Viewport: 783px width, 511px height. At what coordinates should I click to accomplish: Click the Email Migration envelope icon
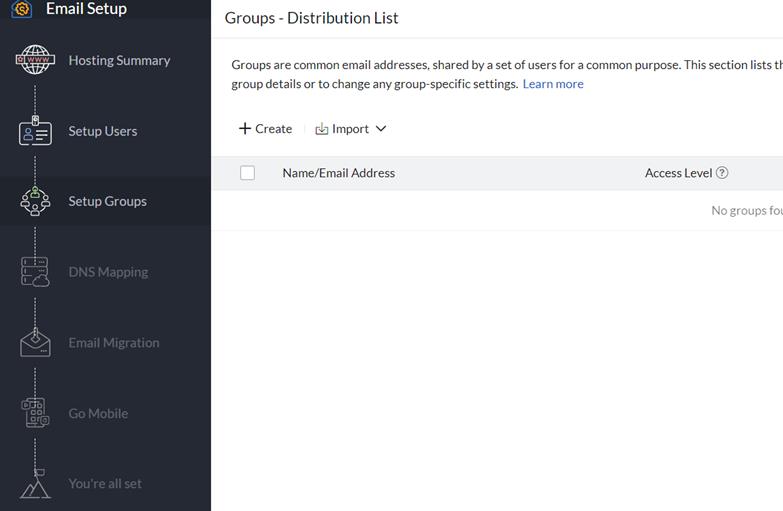point(35,342)
